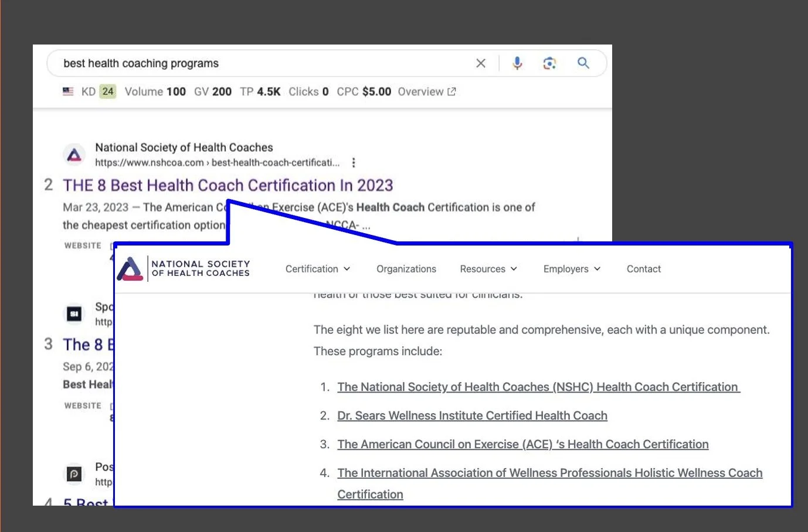This screenshot has width=808, height=532.
Task: Click the 'Clicks 0' metric
Action: 308,91
